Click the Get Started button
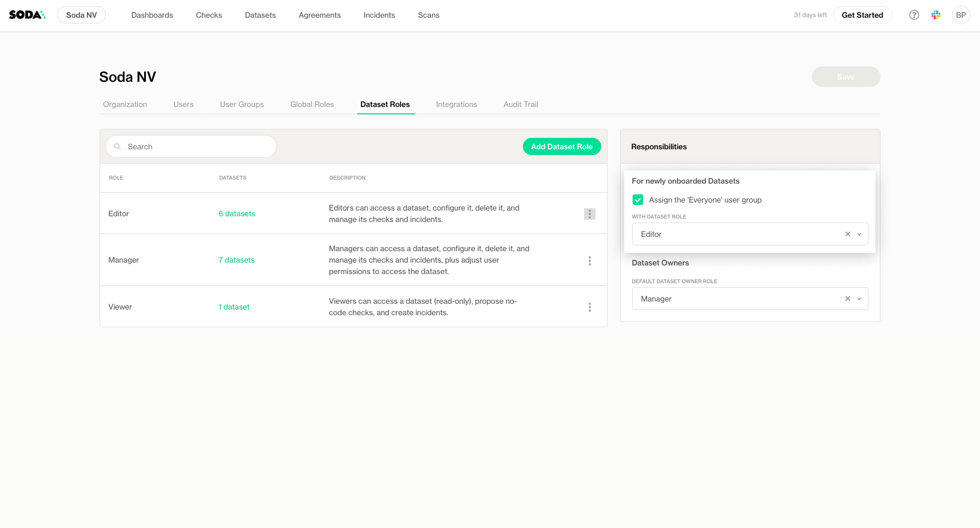This screenshot has height=528, width=980. tap(862, 15)
